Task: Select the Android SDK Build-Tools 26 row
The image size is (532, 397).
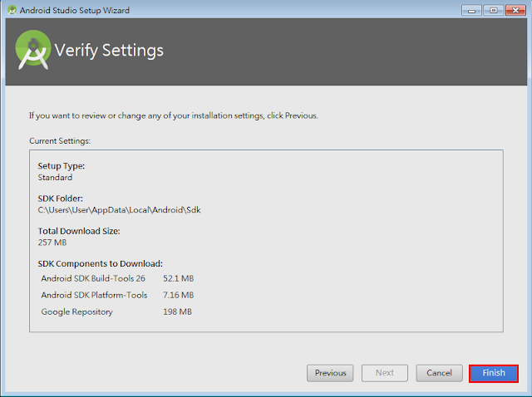Action: coord(117,279)
